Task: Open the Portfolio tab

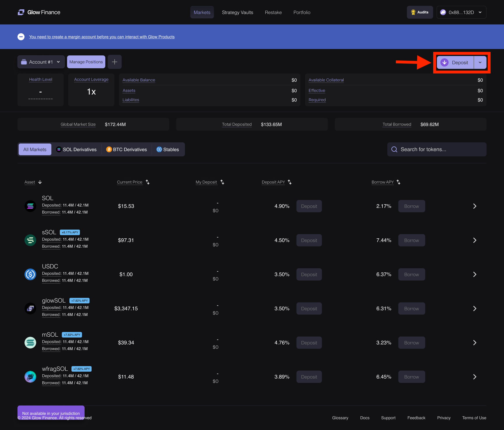Action: click(302, 12)
